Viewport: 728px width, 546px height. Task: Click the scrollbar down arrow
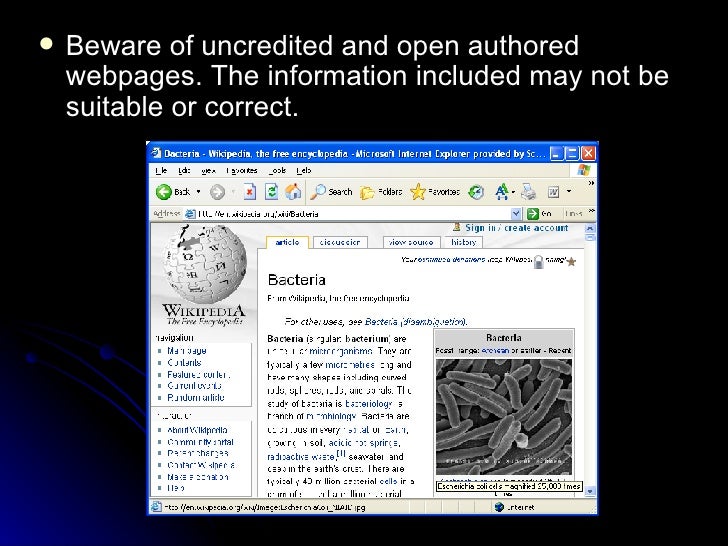(590, 491)
